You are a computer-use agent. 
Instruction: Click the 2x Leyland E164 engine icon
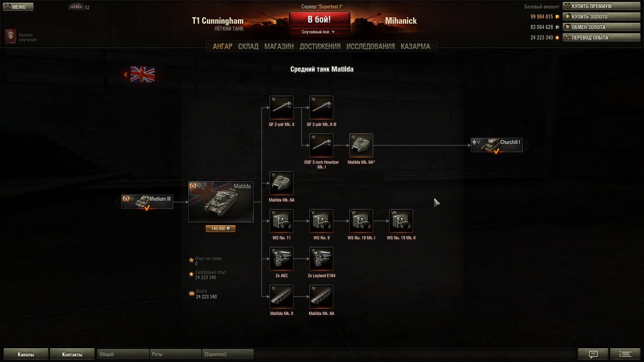(321, 259)
